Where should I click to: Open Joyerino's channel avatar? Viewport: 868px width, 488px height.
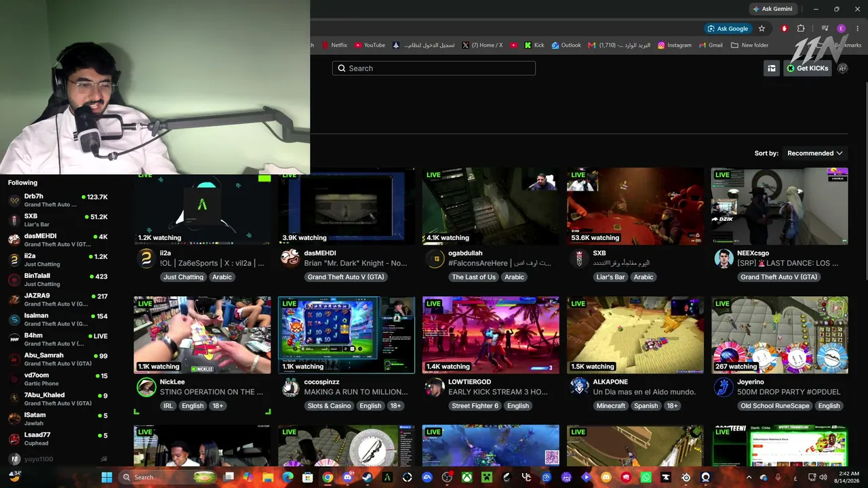[724, 387]
